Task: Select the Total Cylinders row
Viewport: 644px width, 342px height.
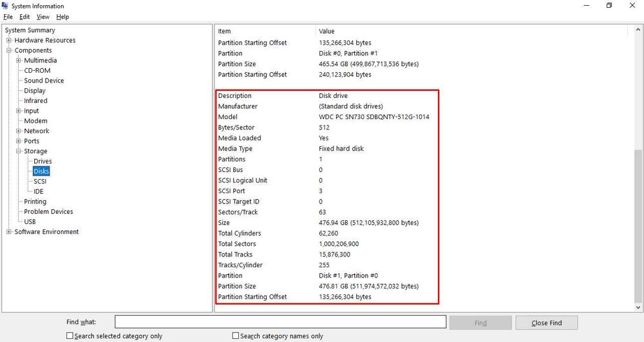Action: [x=278, y=234]
